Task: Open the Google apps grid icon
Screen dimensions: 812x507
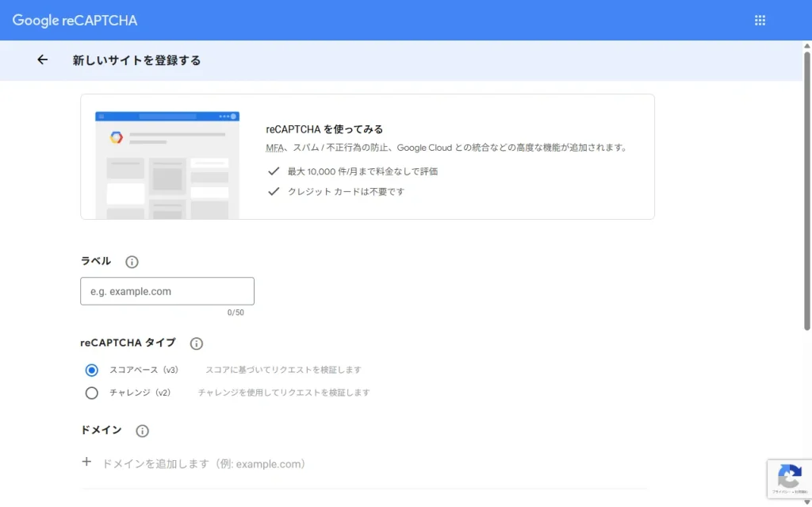Action: (x=760, y=20)
